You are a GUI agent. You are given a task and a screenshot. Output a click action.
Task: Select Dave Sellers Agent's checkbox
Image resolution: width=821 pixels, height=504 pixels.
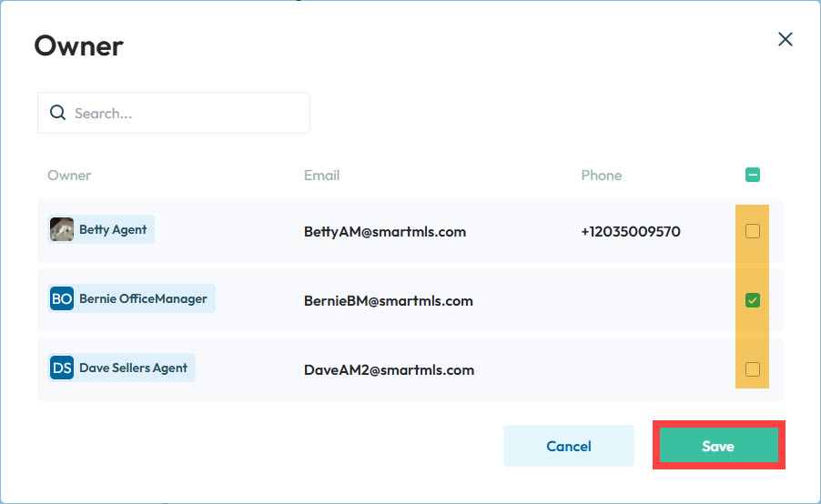click(753, 369)
